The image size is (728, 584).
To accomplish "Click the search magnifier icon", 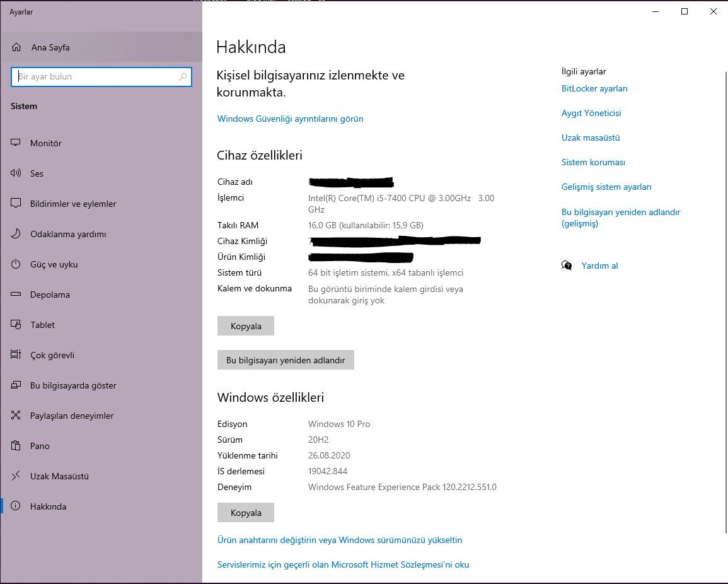I will [x=183, y=77].
